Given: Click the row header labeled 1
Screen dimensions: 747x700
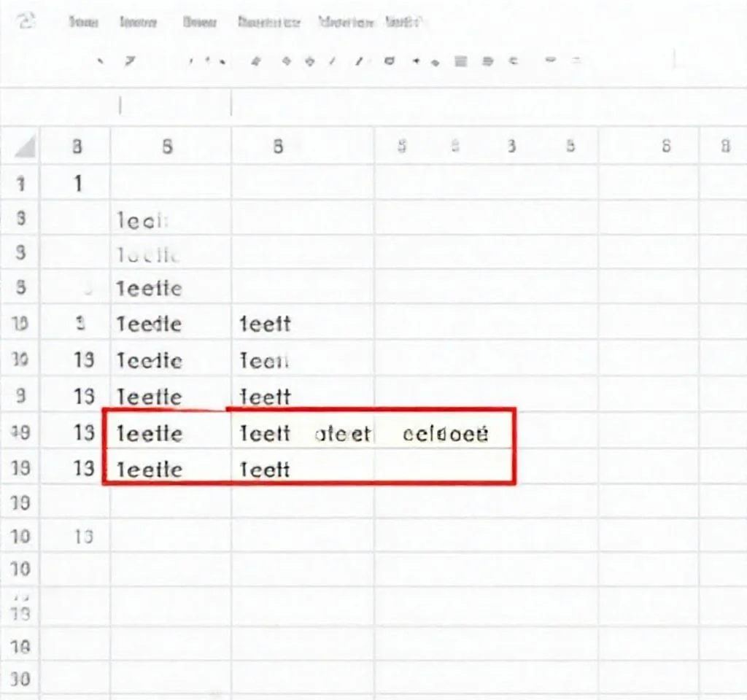Looking at the screenshot, I should (20, 184).
